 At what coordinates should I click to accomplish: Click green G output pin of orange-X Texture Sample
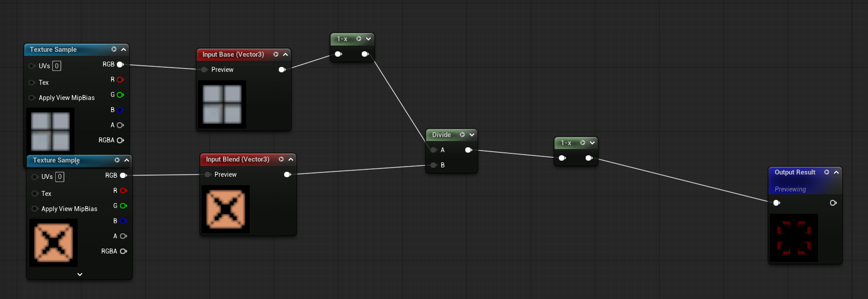[123, 206]
